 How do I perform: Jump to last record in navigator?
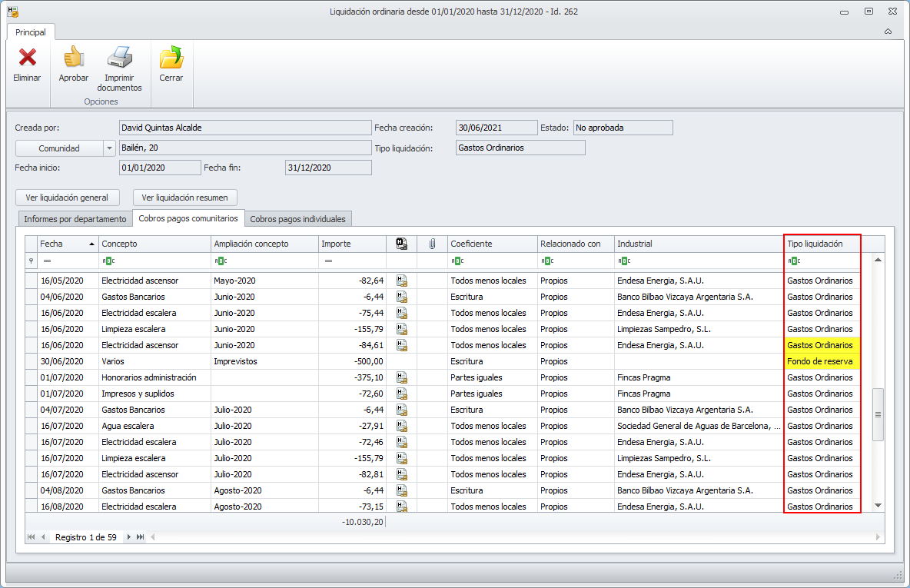(140, 537)
